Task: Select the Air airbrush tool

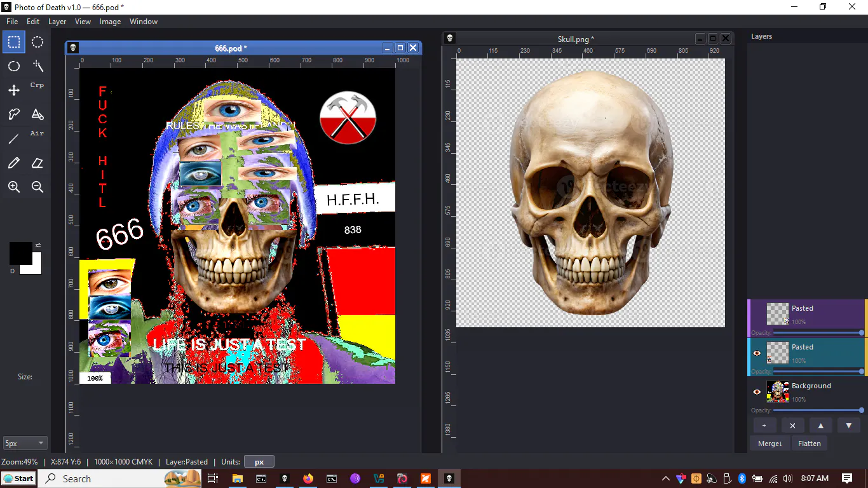Action: click(x=37, y=133)
